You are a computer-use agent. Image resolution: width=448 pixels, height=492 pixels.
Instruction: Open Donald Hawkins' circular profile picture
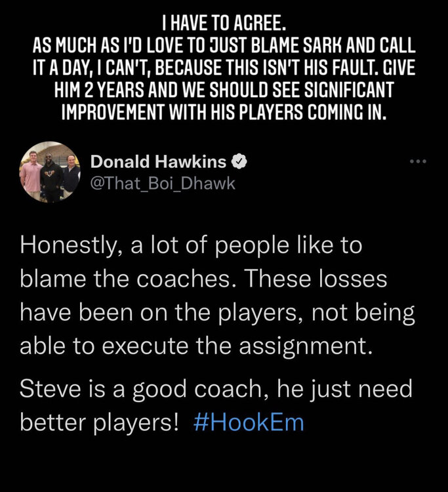[51, 172]
